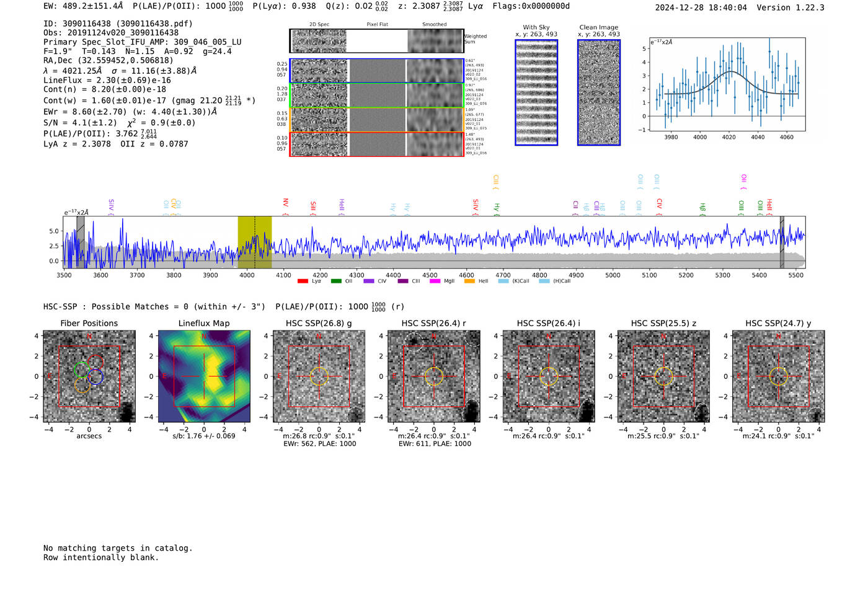Click the (K)CaII legend swatch

click(503, 281)
